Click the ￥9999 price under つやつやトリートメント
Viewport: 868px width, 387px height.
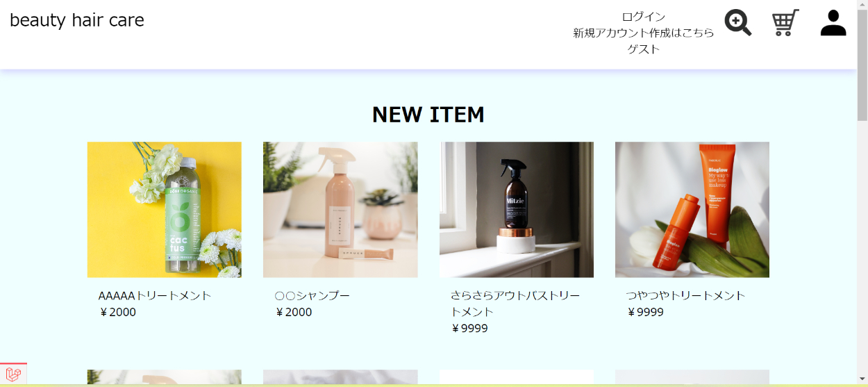(x=645, y=312)
